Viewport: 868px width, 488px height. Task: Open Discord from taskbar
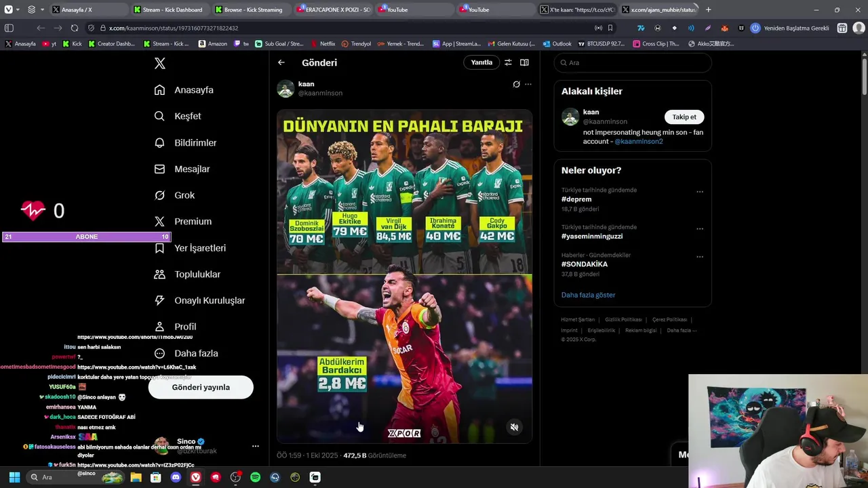(x=176, y=477)
